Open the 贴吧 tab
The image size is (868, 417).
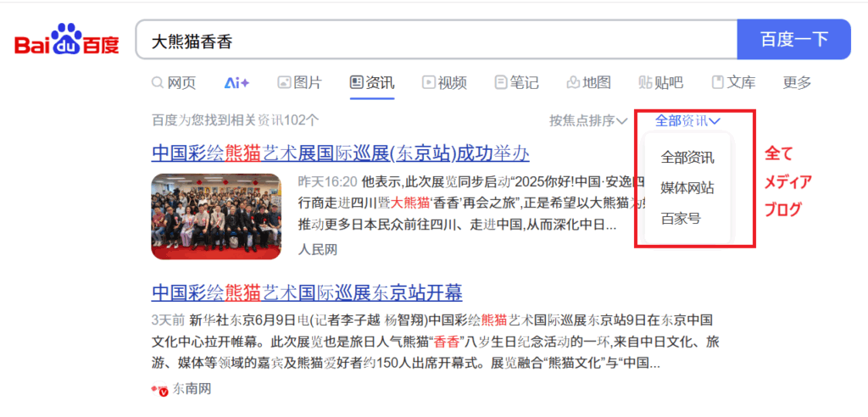tap(661, 83)
